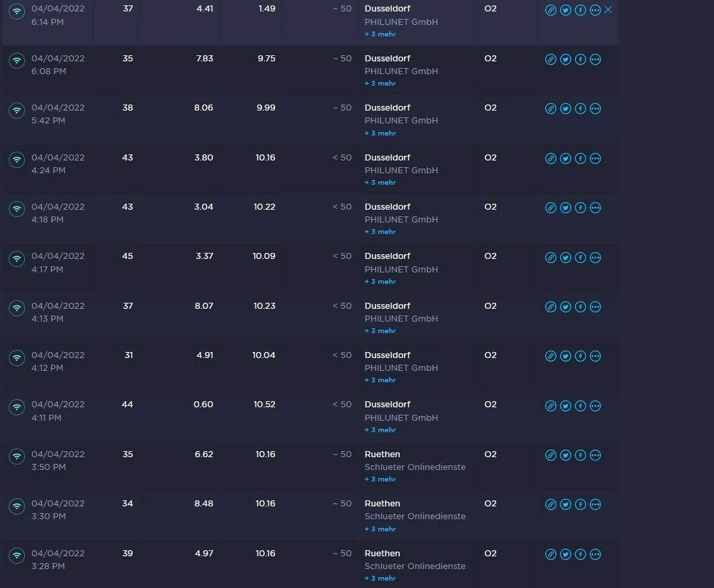Wi-Fi connection icon on the 4:13 PM row
Screen dimensions: 714x588
17,308
